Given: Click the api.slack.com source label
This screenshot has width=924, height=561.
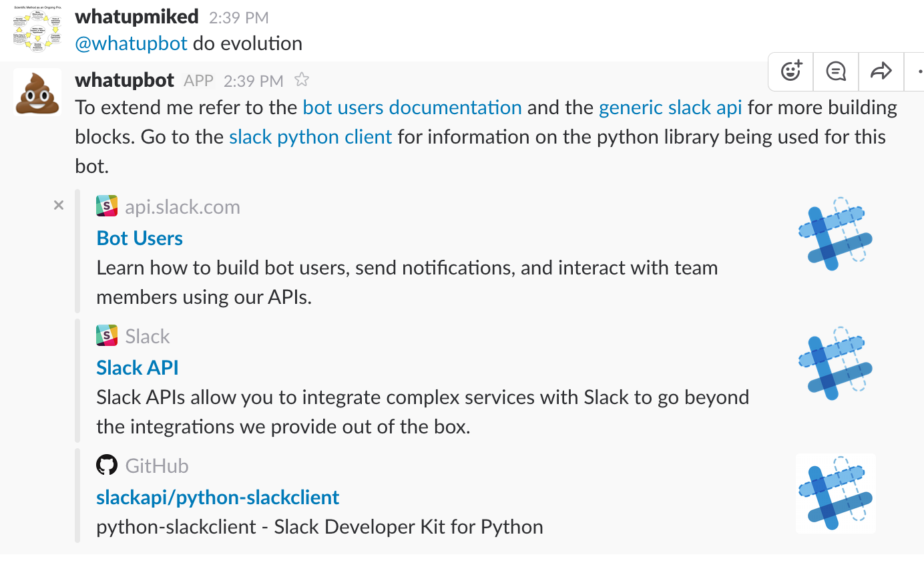Looking at the screenshot, I should [x=182, y=207].
